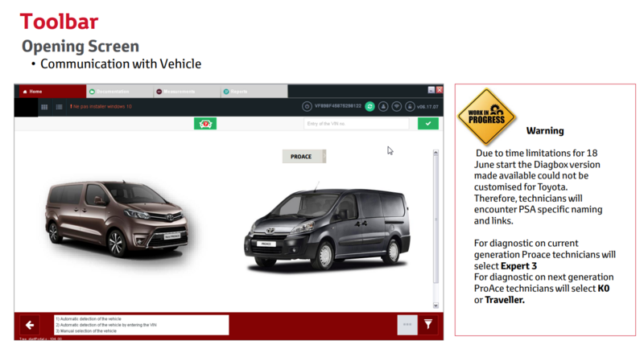Click the scrollbar down arrow
The height and width of the screenshot is (361, 644).
(x=436, y=306)
